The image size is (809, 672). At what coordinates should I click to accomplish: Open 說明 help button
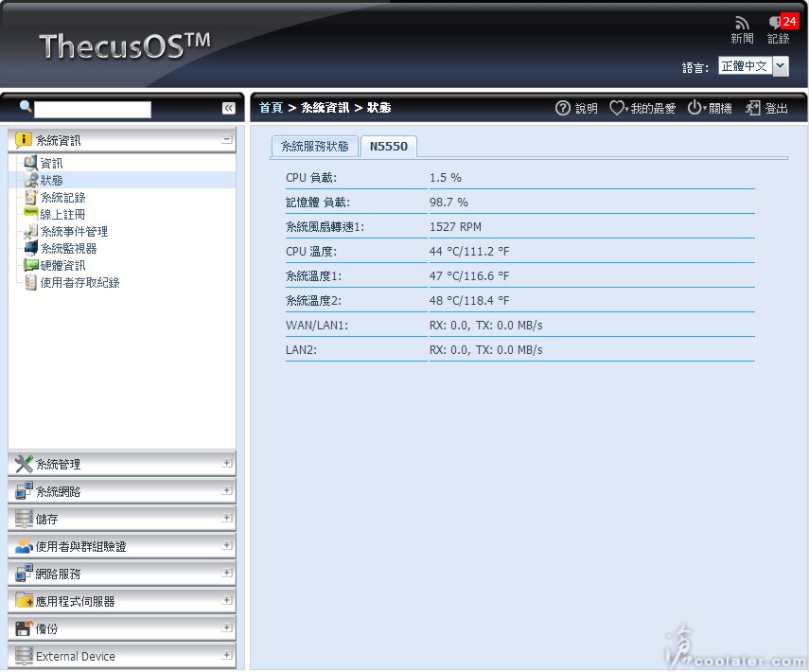pos(576,109)
